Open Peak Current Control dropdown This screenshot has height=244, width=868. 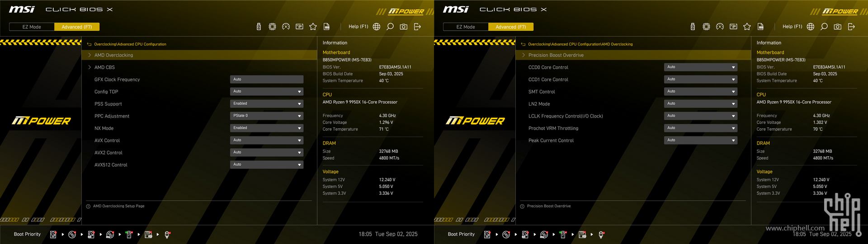(x=701, y=140)
